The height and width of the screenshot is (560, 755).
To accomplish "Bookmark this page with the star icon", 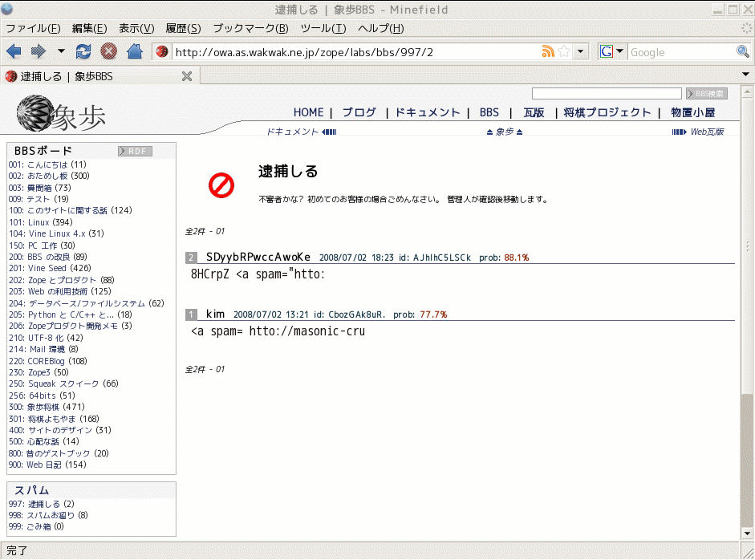I will click(564, 51).
